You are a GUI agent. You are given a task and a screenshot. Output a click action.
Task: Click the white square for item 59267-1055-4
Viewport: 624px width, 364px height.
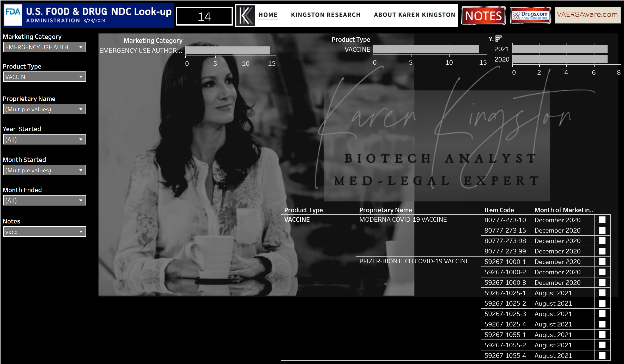[x=602, y=355]
